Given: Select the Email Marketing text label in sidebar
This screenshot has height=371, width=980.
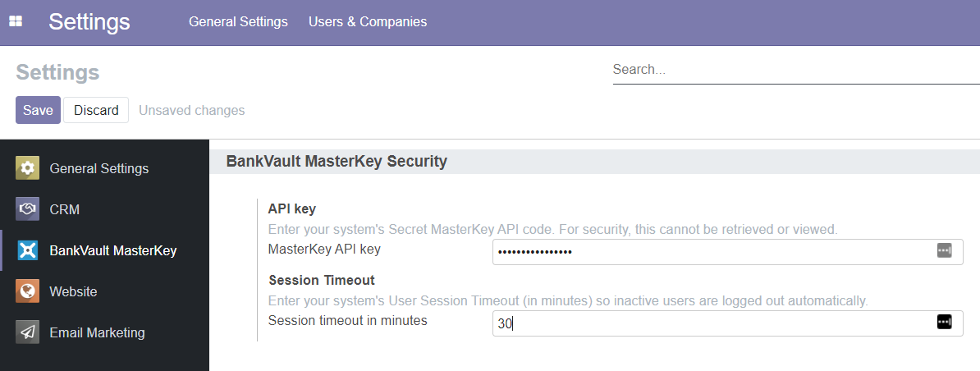Looking at the screenshot, I should pos(97,332).
